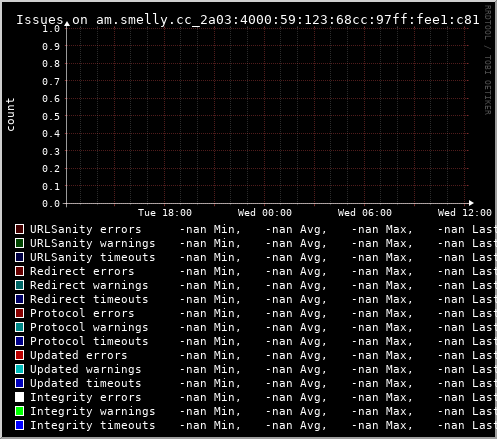Screen dimensions: 497x439
Task: Click the Redirect timeouts legend label
Action: coord(89,299)
